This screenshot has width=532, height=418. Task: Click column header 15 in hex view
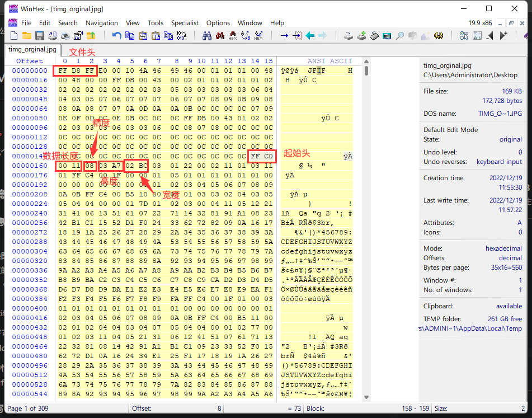coord(269,61)
